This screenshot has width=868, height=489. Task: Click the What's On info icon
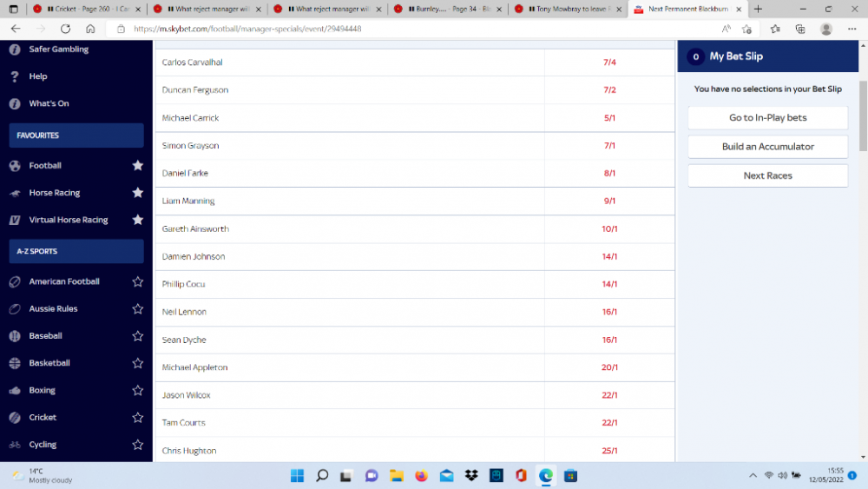click(15, 103)
